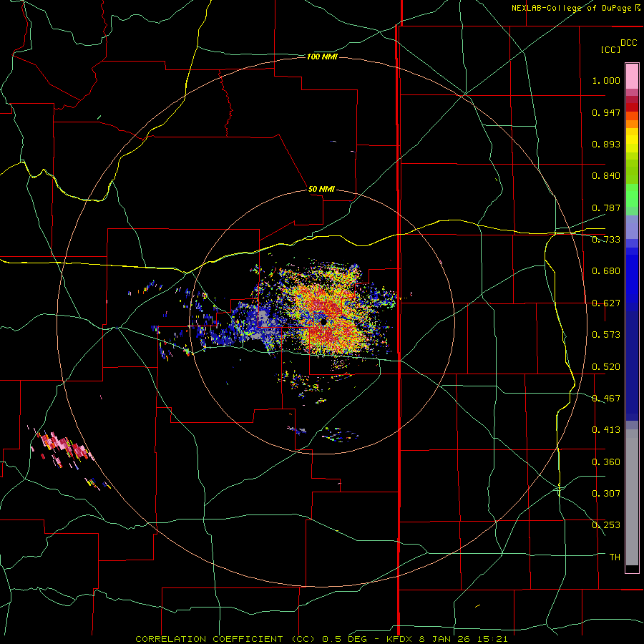
Task: Pick the gray bottom color bar segment
Action: tap(632, 497)
